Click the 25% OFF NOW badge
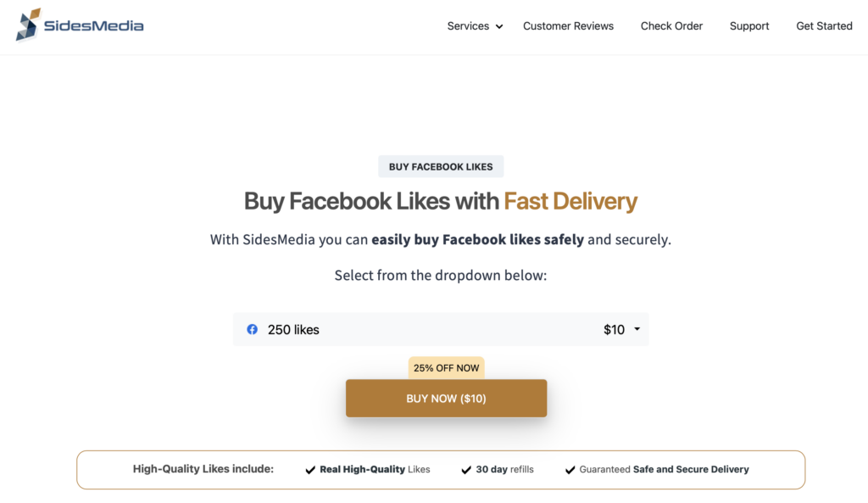The width and height of the screenshot is (868, 503). 447,368
